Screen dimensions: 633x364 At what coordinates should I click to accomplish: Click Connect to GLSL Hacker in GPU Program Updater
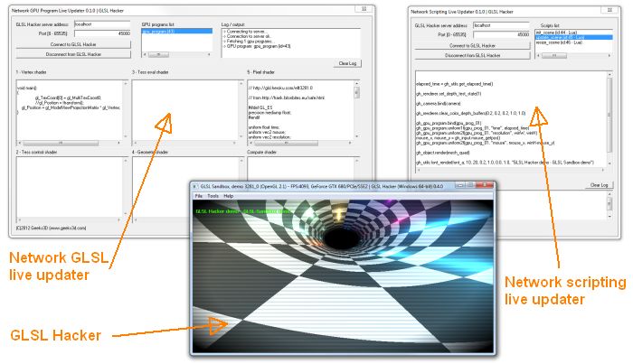tap(73, 44)
